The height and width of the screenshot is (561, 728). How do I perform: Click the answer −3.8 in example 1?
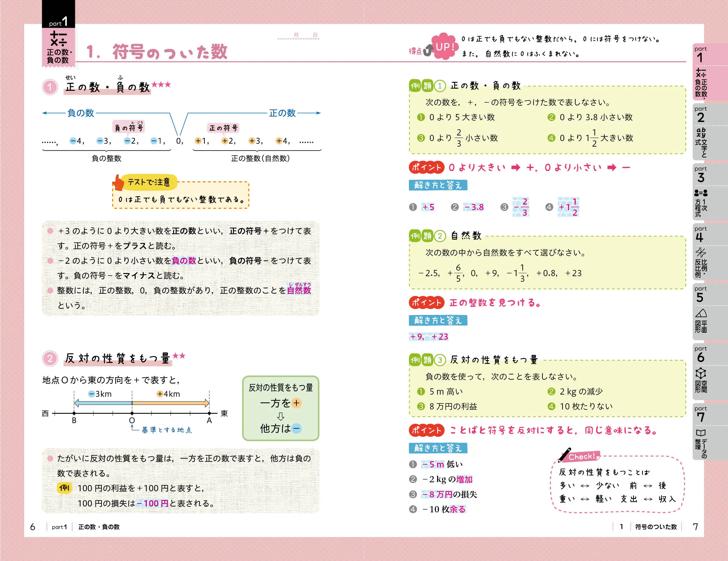[x=474, y=207]
